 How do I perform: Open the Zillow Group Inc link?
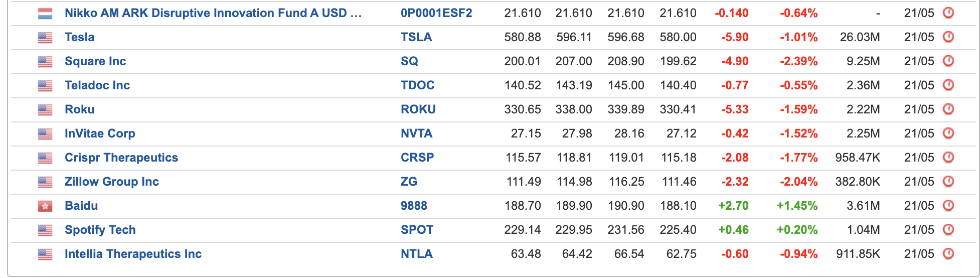(x=112, y=182)
